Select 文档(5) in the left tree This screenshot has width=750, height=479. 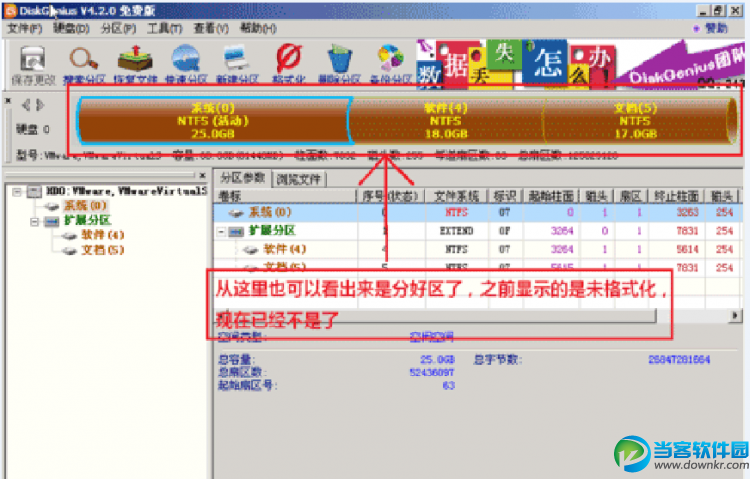[102, 250]
